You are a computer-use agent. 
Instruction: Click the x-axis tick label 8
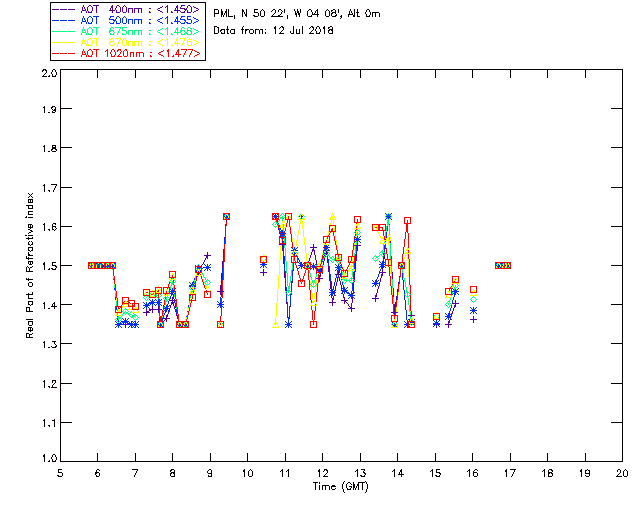click(x=173, y=473)
